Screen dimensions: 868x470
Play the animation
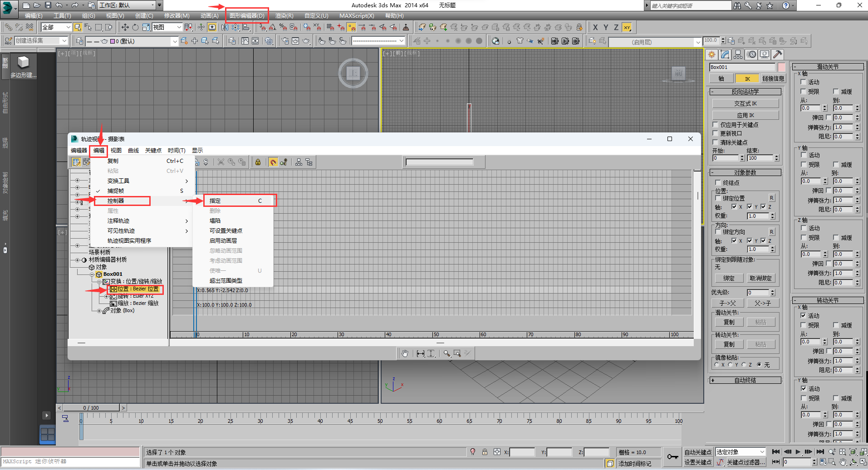click(x=798, y=452)
